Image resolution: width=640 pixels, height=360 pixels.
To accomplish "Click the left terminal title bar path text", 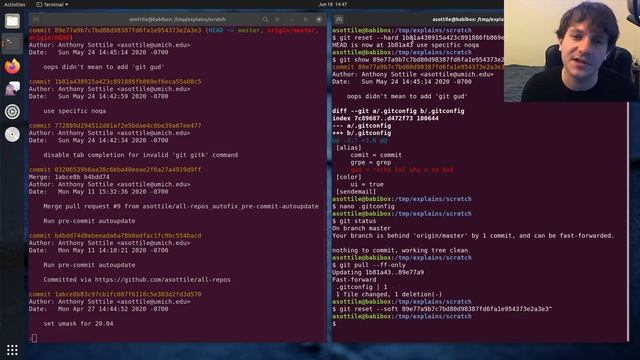I will (x=177, y=19).
